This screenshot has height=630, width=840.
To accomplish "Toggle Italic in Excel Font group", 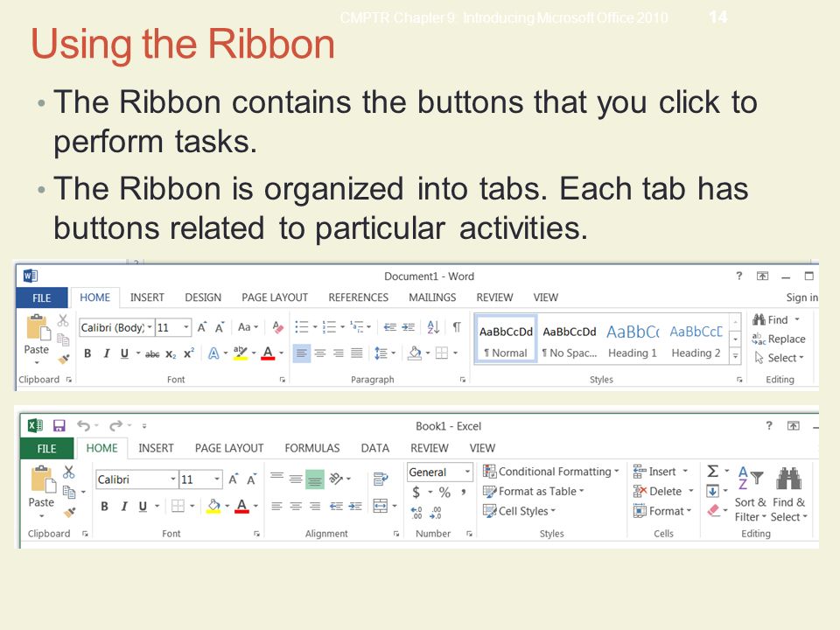I will click(123, 507).
